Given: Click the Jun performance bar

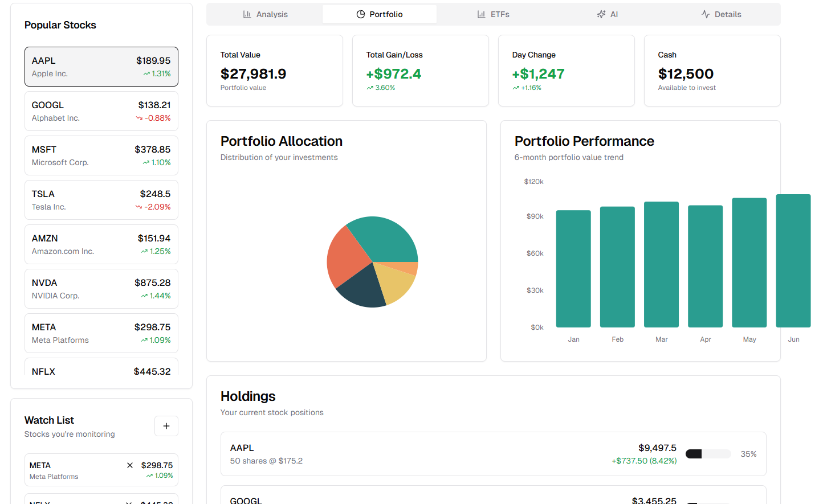Looking at the screenshot, I should click(x=793, y=261).
